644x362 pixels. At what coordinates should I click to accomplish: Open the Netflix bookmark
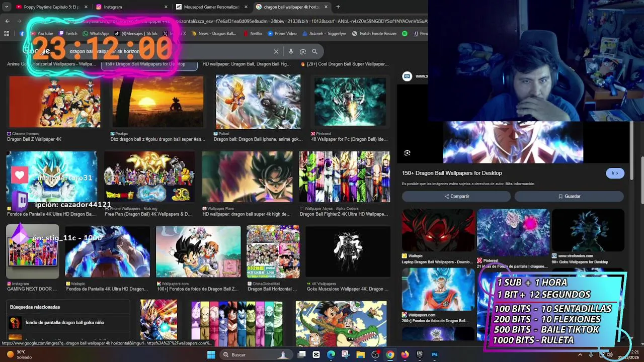pos(253,34)
